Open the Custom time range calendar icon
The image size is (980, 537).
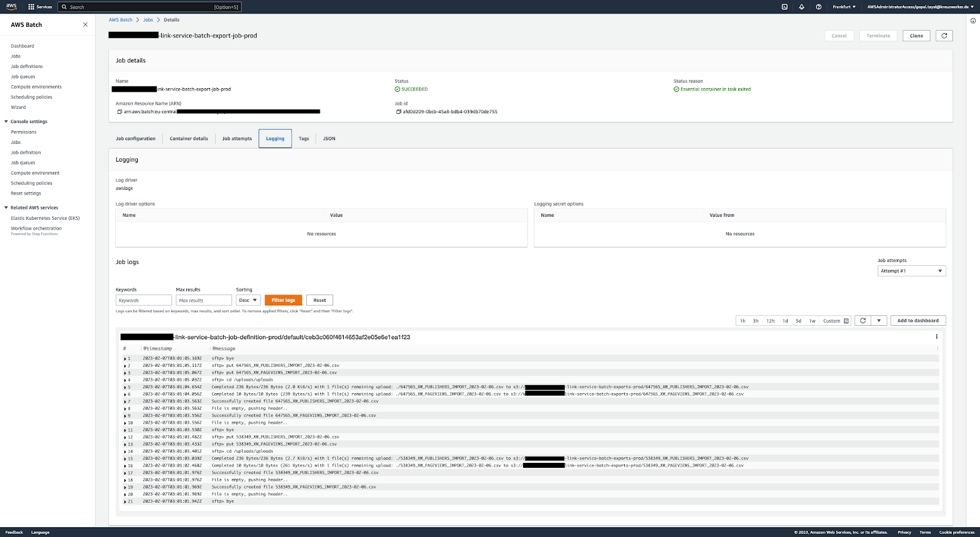tap(846, 321)
